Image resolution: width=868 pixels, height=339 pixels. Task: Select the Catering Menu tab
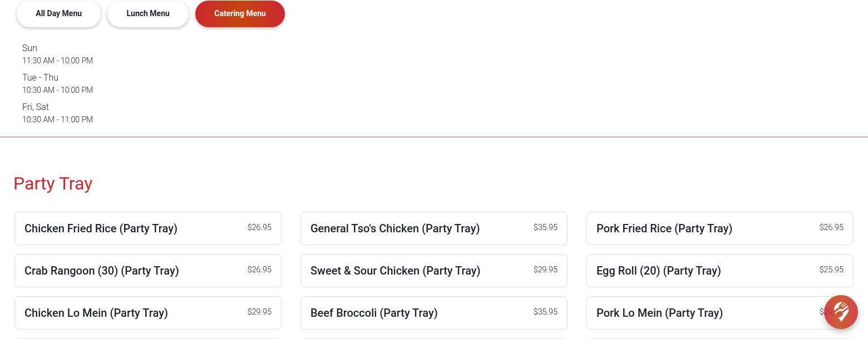(240, 13)
